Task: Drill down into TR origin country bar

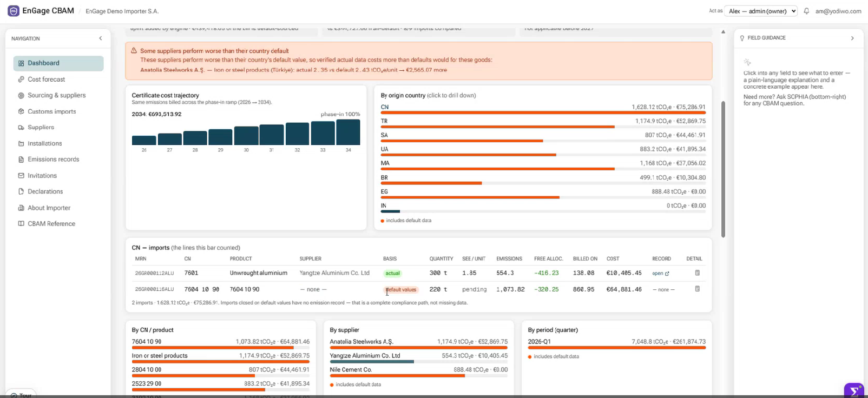Action: (543, 123)
